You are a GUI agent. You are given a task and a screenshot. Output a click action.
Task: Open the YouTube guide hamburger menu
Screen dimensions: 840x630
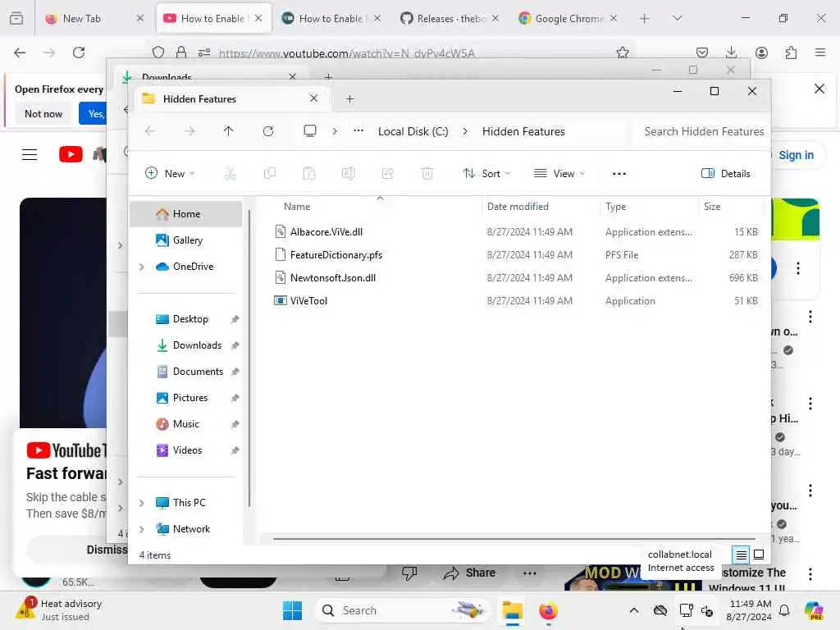pos(30,155)
